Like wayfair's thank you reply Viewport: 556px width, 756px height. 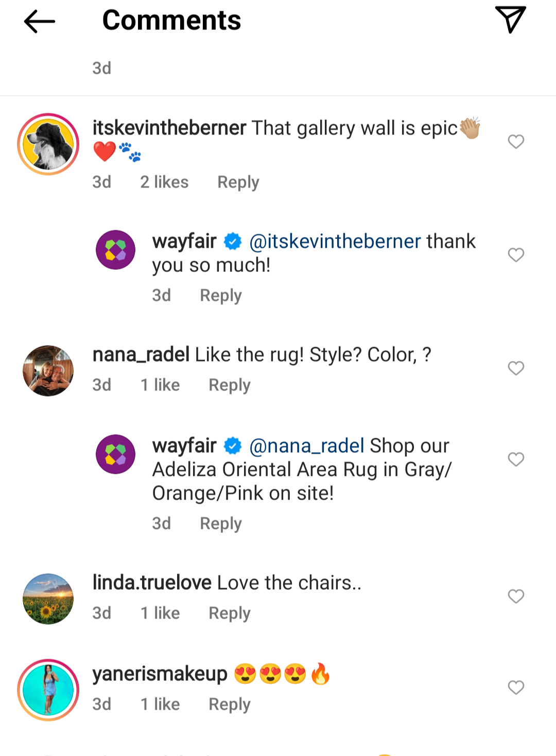pyautogui.click(x=516, y=254)
